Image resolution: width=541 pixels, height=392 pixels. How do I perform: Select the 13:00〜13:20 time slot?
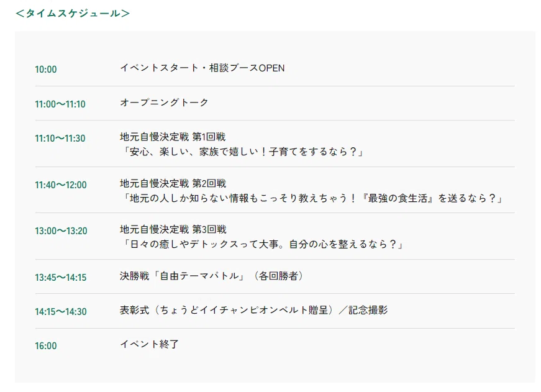pos(61,231)
